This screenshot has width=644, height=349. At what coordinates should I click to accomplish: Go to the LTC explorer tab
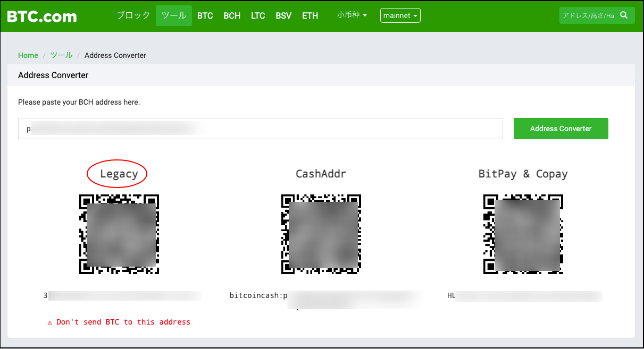click(258, 15)
